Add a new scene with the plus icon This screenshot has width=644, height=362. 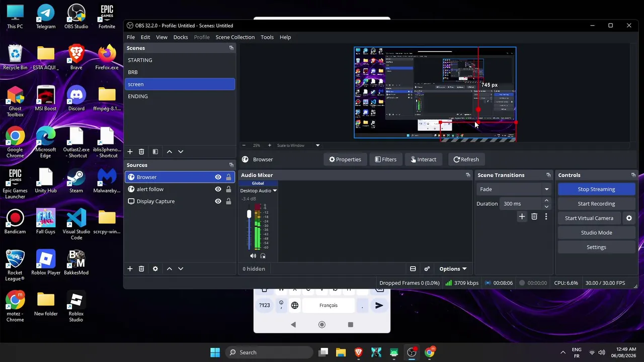point(130,151)
